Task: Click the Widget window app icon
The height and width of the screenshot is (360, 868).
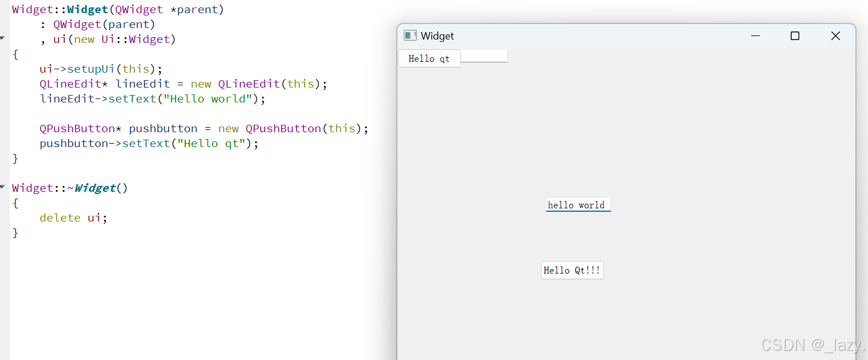Action: click(x=410, y=35)
